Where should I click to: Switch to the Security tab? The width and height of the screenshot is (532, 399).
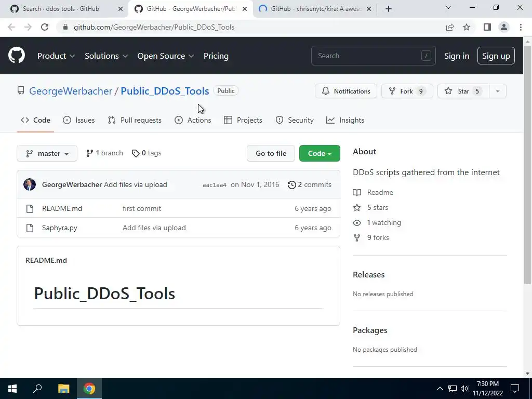[x=295, y=120]
